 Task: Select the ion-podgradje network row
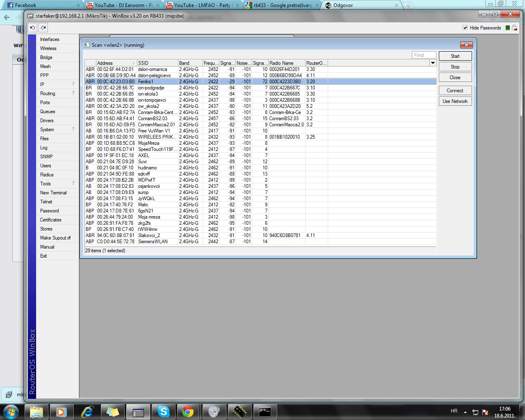[260, 88]
